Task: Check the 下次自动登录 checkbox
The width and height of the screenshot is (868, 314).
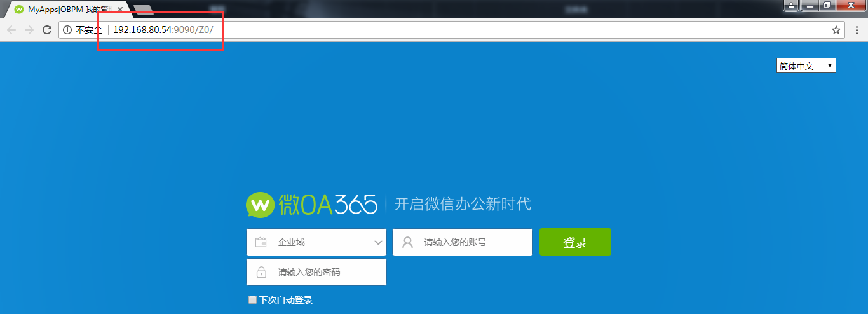Action: (252, 300)
